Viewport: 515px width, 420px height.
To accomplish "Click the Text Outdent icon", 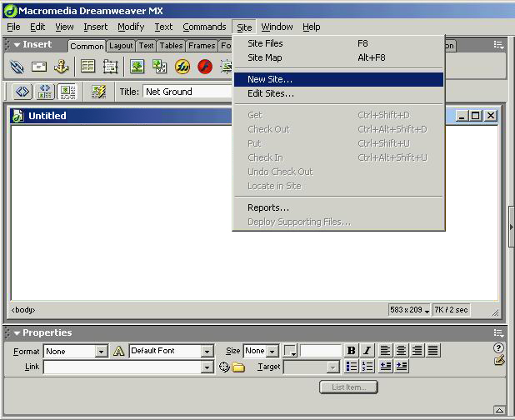I will [386, 366].
